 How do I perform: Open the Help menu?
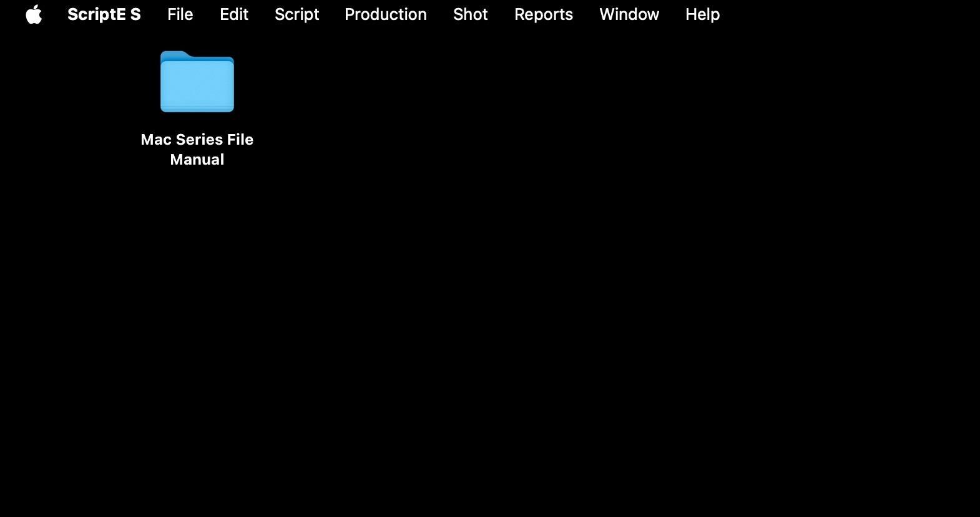tap(703, 14)
